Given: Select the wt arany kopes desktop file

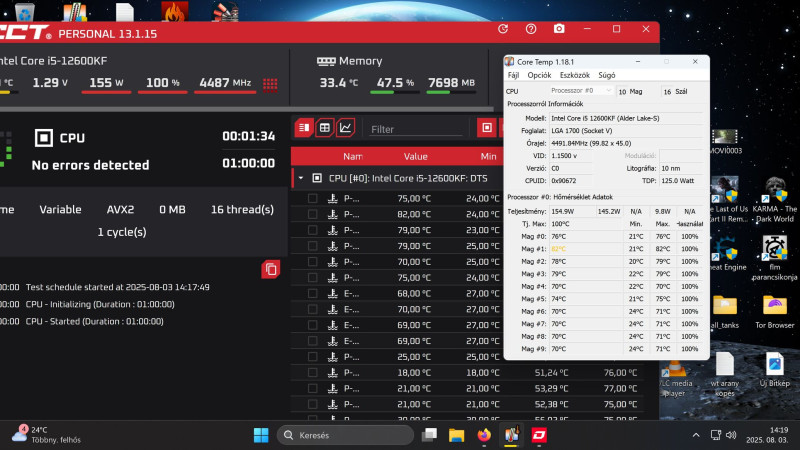Looking at the screenshot, I should pos(725,375).
